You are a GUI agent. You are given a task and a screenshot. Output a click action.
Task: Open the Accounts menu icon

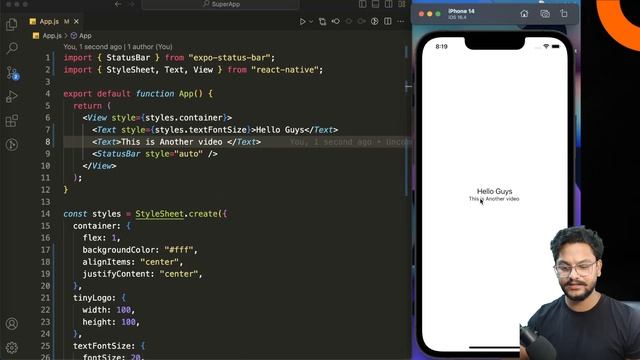coord(12,324)
